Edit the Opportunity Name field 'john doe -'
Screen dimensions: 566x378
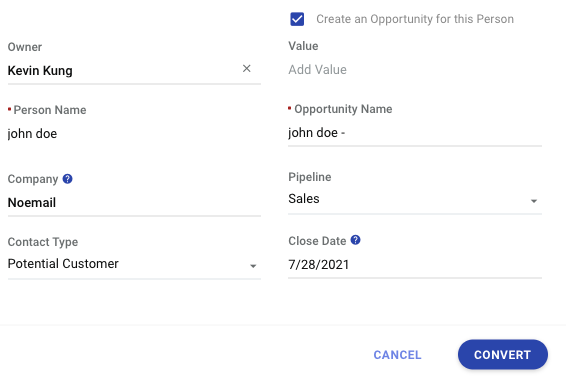[415, 133]
